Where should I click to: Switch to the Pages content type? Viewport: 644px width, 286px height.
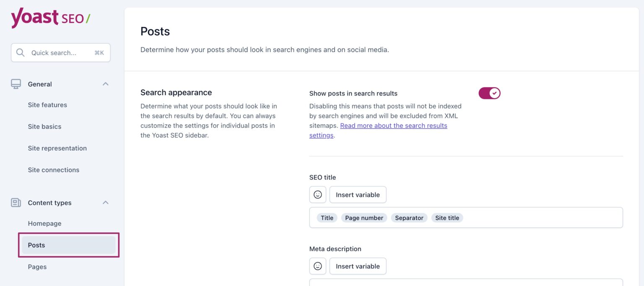pos(37,266)
